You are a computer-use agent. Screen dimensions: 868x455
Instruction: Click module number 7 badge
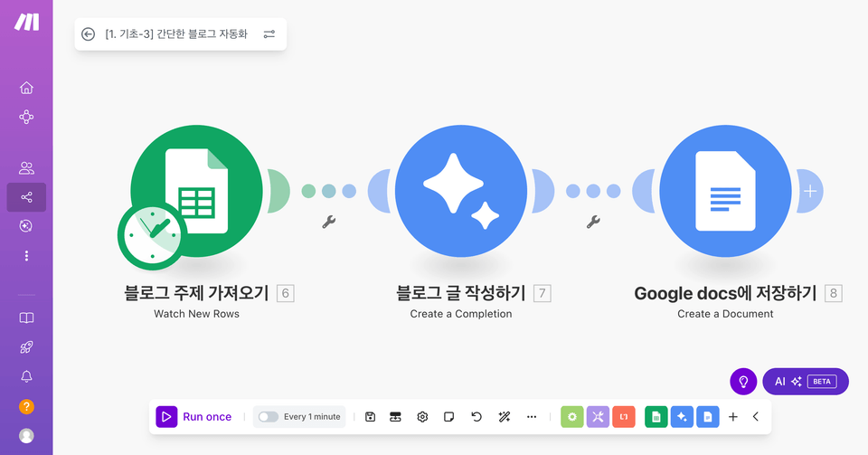click(x=542, y=293)
